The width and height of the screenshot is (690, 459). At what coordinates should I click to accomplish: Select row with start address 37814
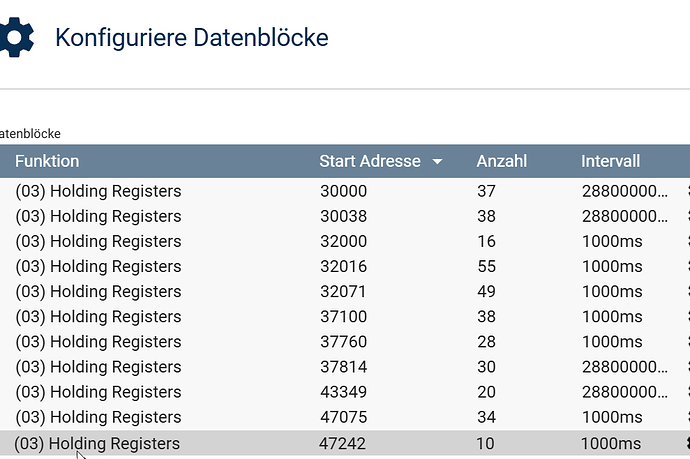[x=343, y=367]
